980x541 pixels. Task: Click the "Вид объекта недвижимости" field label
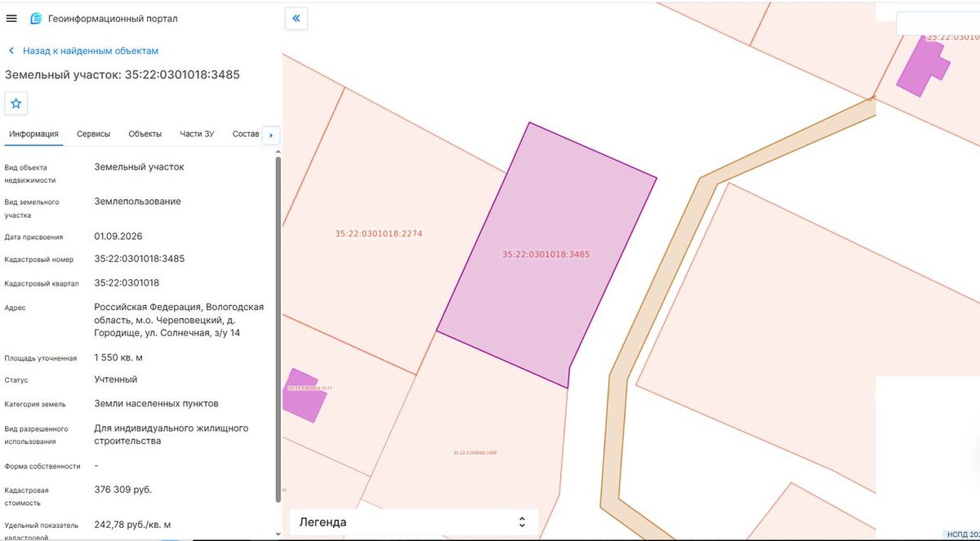[x=30, y=174]
